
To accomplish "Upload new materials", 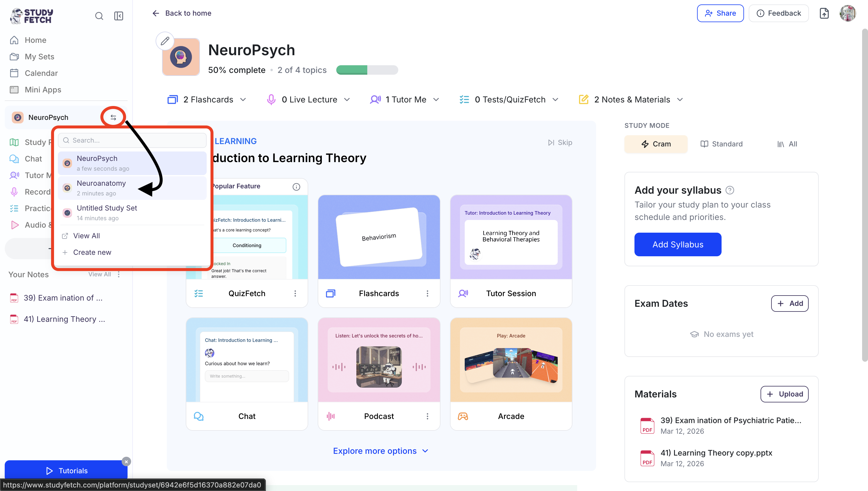I will pyautogui.click(x=784, y=394).
